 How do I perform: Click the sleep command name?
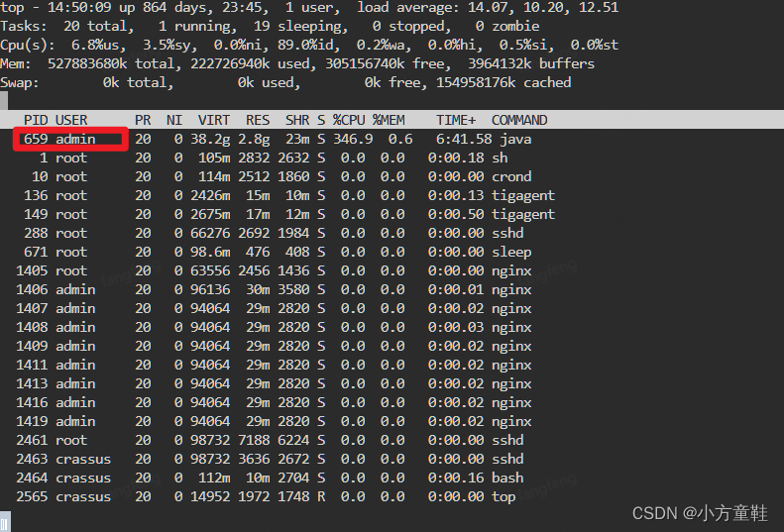tap(511, 252)
